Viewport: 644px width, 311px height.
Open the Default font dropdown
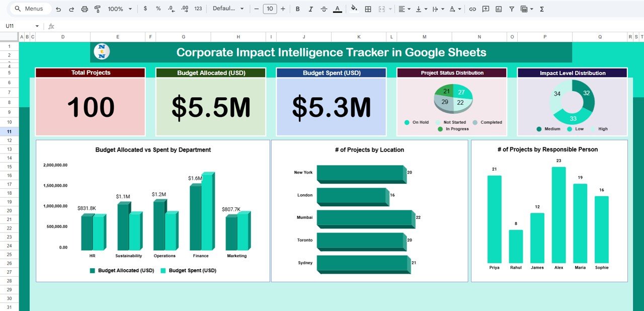(228, 9)
